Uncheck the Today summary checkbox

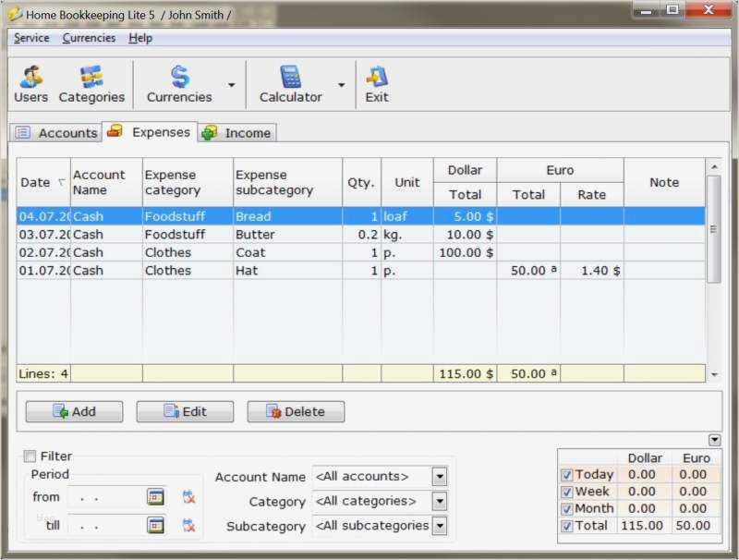(x=567, y=474)
